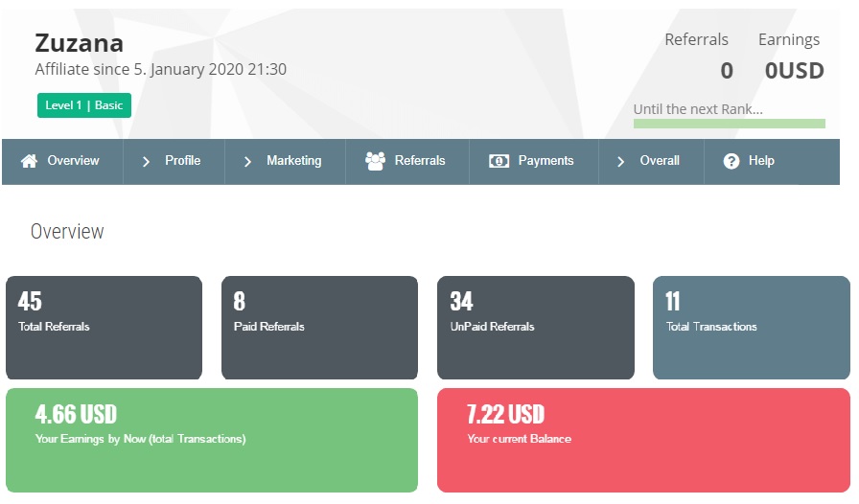The width and height of the screenshot is (859, 504).
Task: Open the Profile menu tab
Action: pos(174,162)
